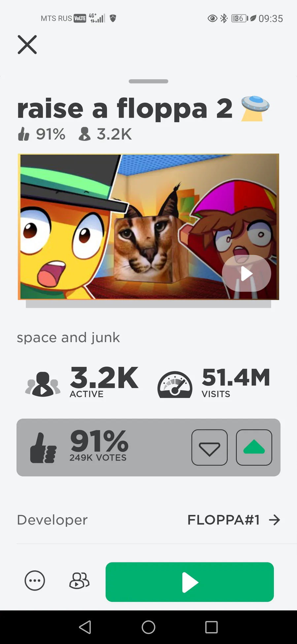Tap the green thumbs-up vote button
This screenshot has width=297, height=644.
point(254,447)
